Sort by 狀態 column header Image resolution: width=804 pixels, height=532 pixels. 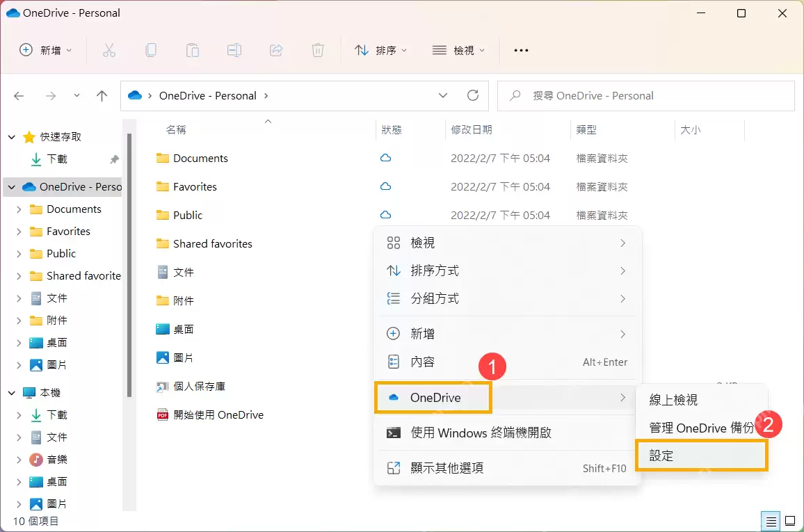pos(392,129)
